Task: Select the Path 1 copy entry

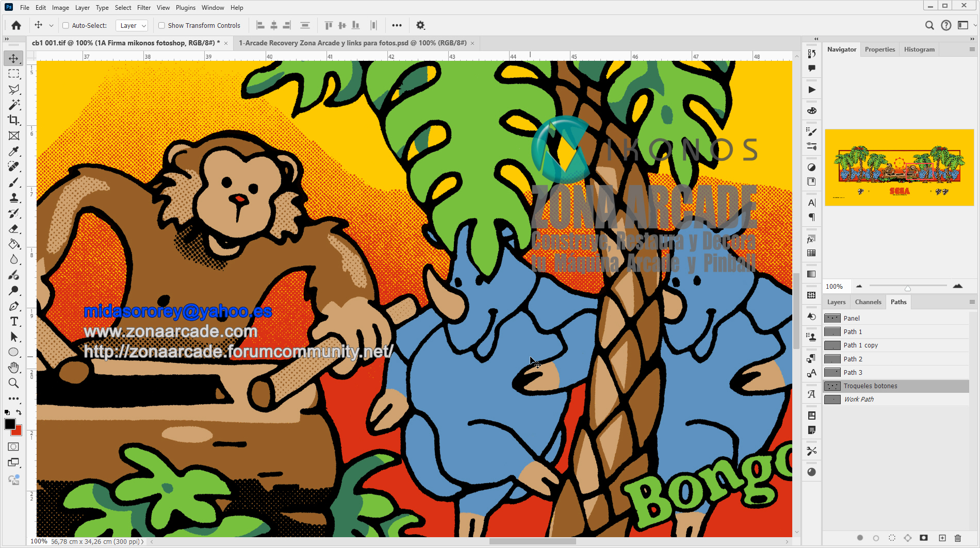Action: click(896, 345)
